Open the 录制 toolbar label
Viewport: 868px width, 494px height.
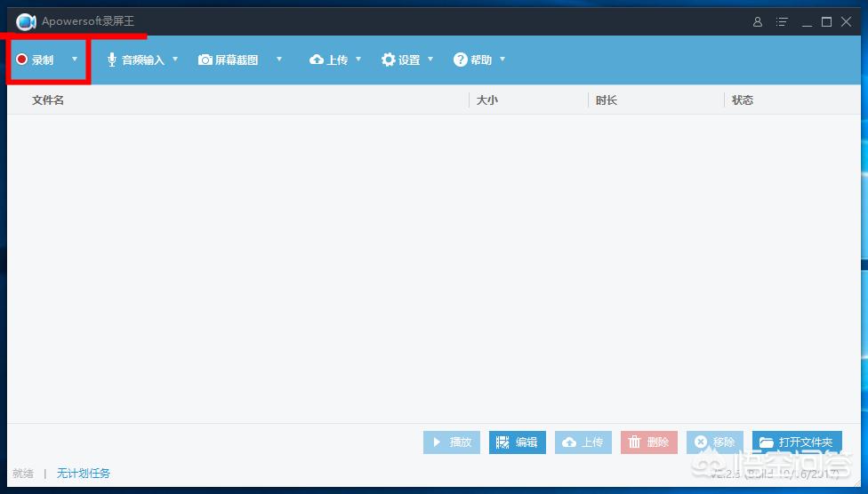point(43,60)
